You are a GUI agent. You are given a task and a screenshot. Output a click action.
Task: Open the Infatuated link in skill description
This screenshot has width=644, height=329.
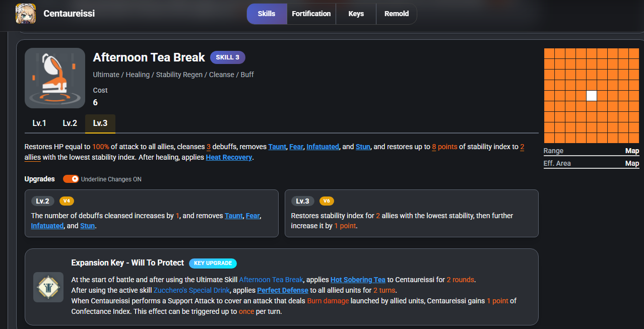[323, 147]
